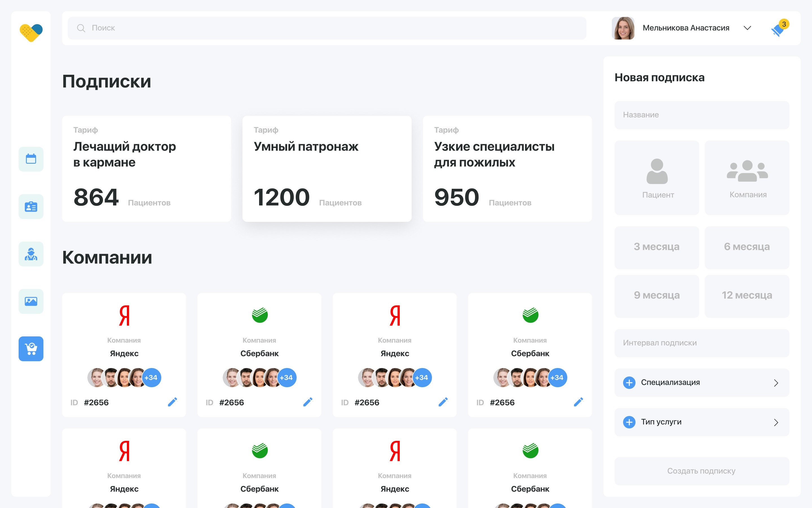
Task: Open the ID card section in the sidebar
Action: [31, 206]
